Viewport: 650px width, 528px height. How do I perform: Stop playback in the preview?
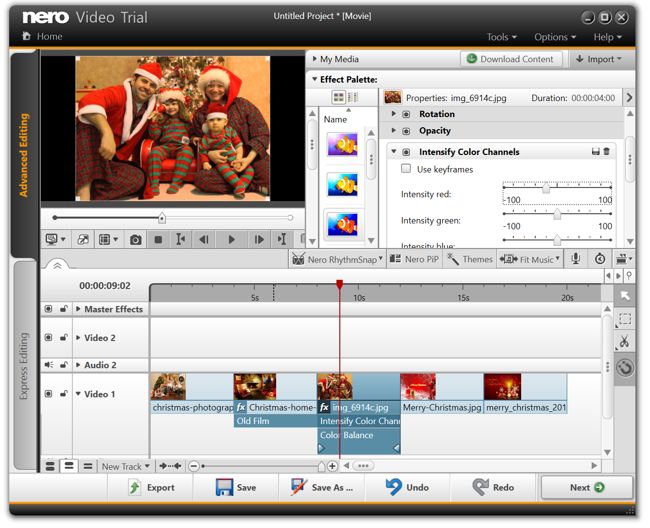point(158,240)
